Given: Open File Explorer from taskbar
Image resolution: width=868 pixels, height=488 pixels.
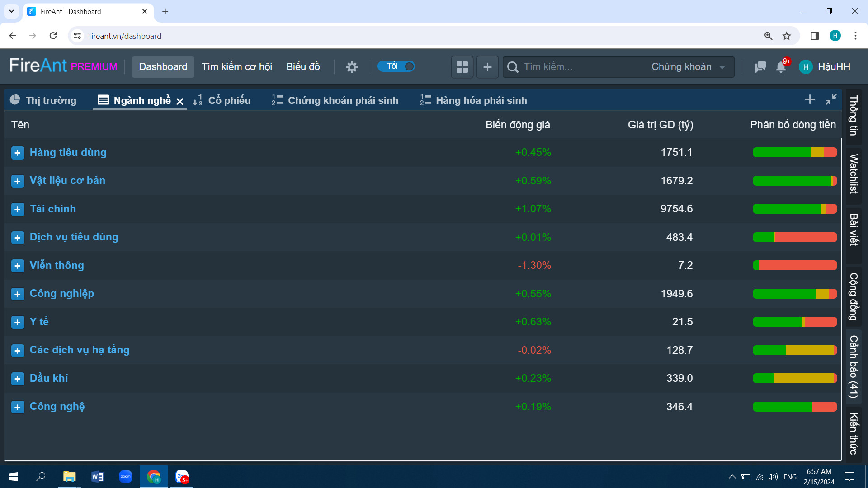Looking at the screenshot, I should (x=69, y=477).
